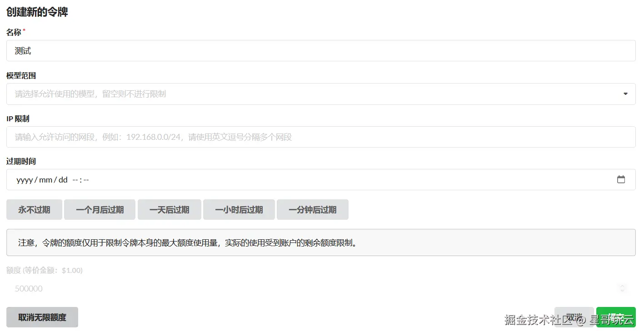Click the disabled 额度 field showing 500000

click(x=321, y=289)
